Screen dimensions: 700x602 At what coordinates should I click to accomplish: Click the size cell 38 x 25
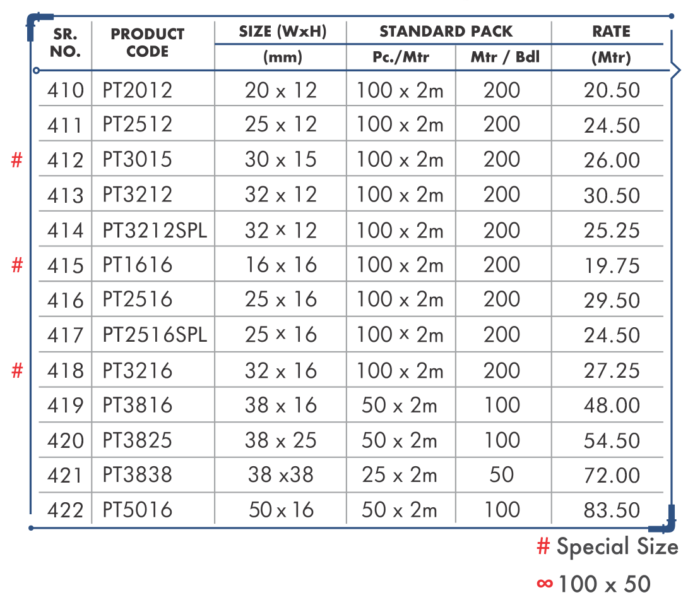280,440
